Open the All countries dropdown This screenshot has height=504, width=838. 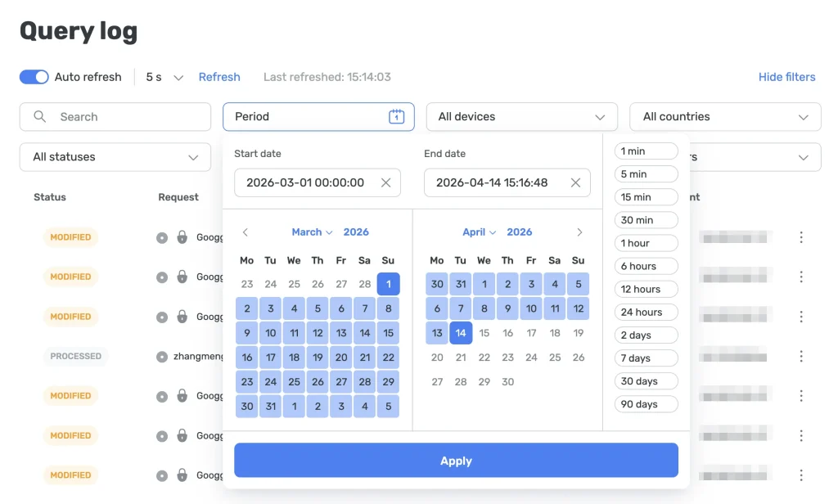click(x=724, y=117)
